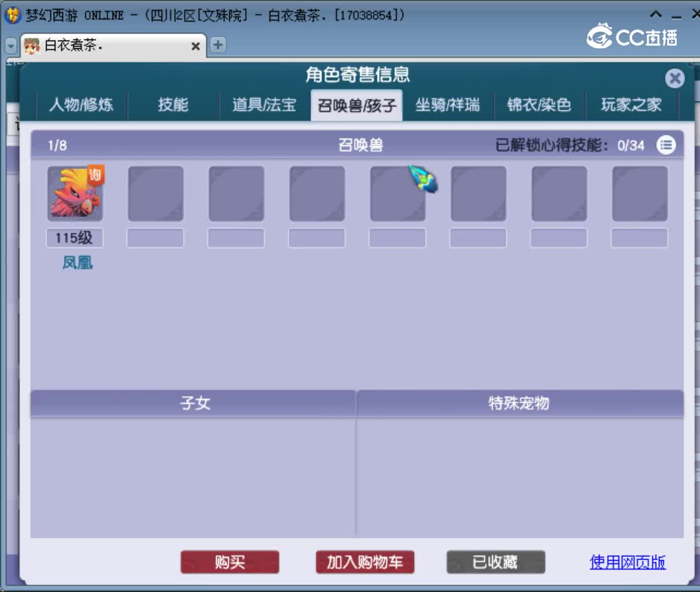Open the 坐骑/祥瑞 tab
This screenshot has width=700, height=592.
click(x=448, y=105)
